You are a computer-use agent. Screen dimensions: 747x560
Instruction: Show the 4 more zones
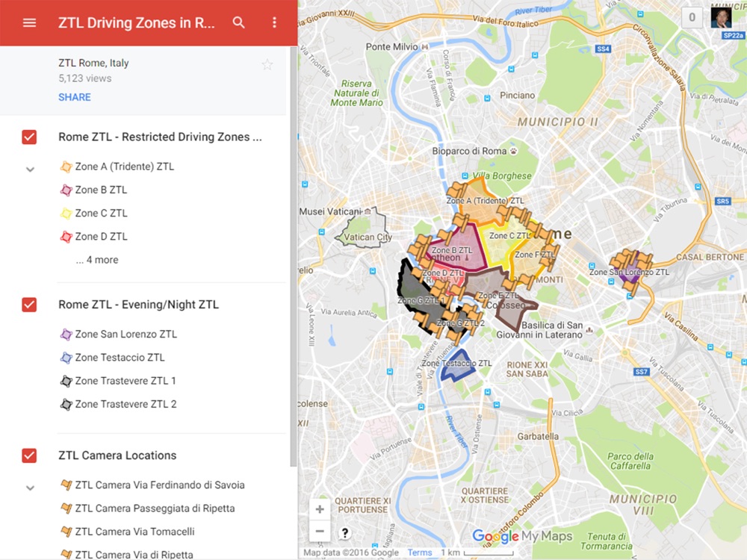pos(97,260)
